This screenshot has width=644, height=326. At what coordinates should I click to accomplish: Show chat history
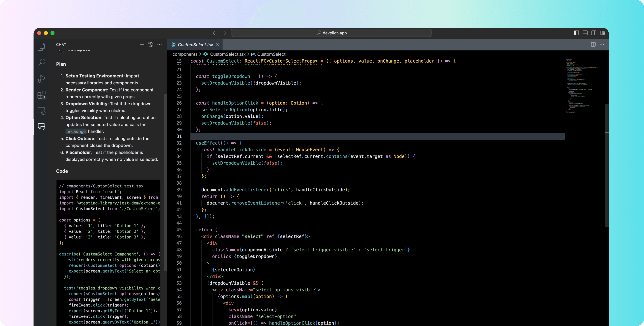[151, 44]
